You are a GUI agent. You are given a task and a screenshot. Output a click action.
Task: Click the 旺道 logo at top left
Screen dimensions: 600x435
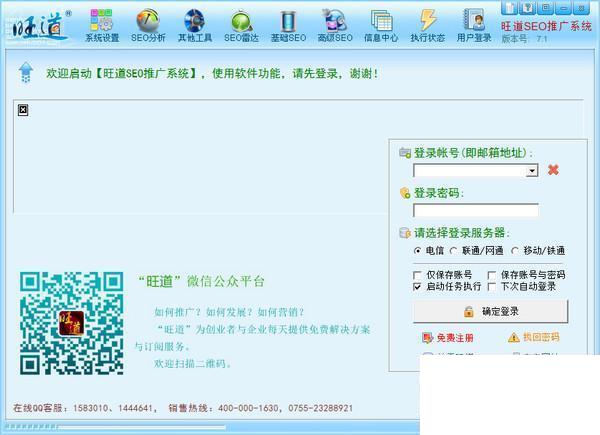click(x=41, y=26)
